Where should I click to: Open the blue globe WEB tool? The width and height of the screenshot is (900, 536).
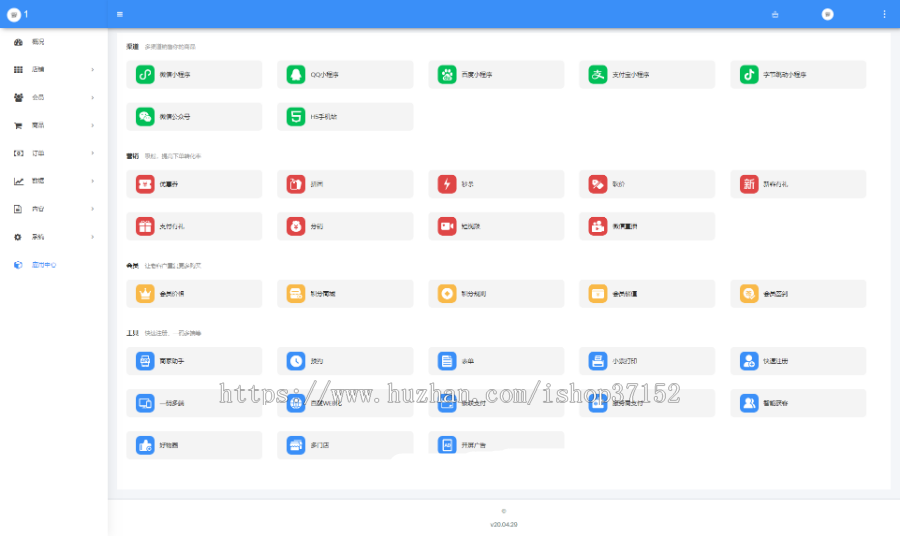(x=345, y=403)
